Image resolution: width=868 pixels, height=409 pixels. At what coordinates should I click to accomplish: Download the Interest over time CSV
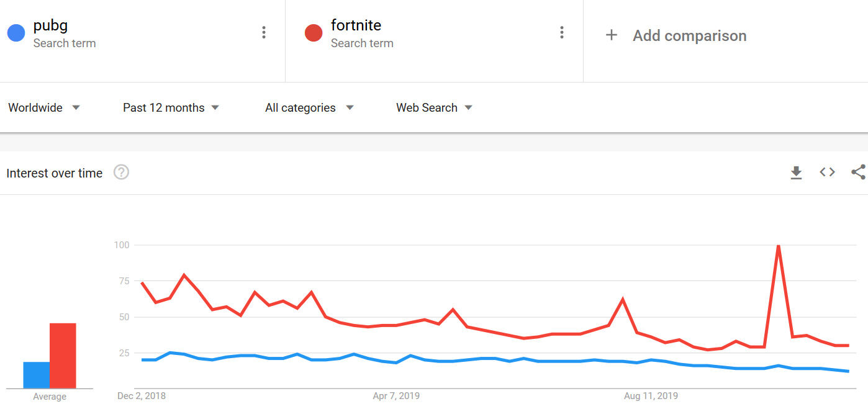pyautogui.click(x=796, y=173)
